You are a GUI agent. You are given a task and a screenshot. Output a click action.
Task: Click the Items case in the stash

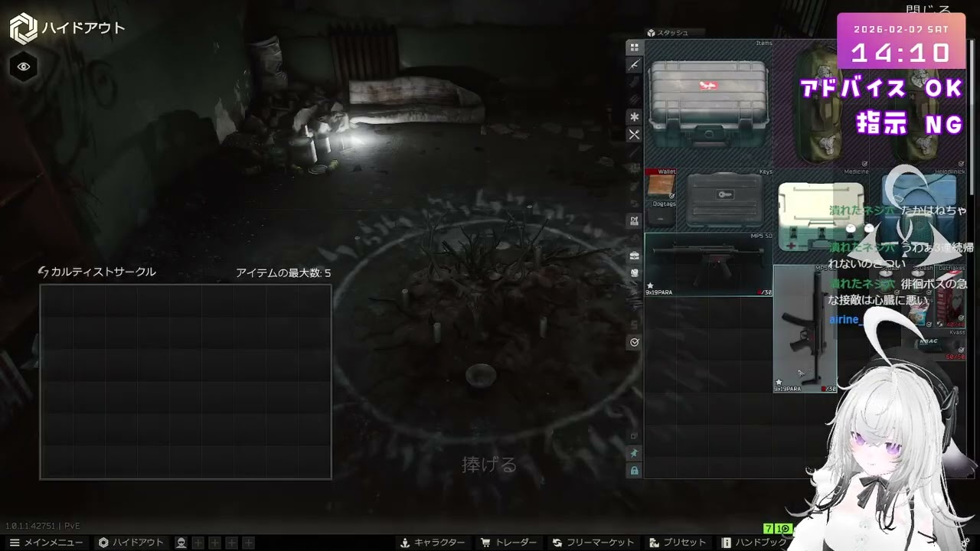tap(708, 103)
